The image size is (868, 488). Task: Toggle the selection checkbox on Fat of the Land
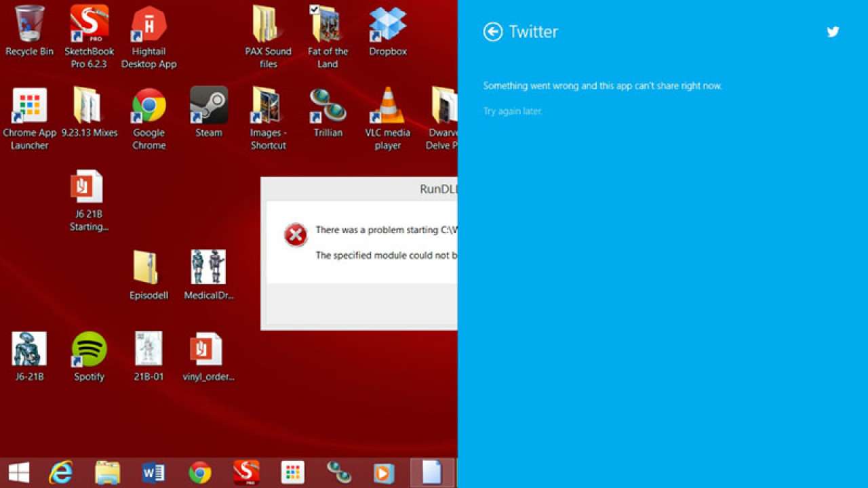pos(315,9)
